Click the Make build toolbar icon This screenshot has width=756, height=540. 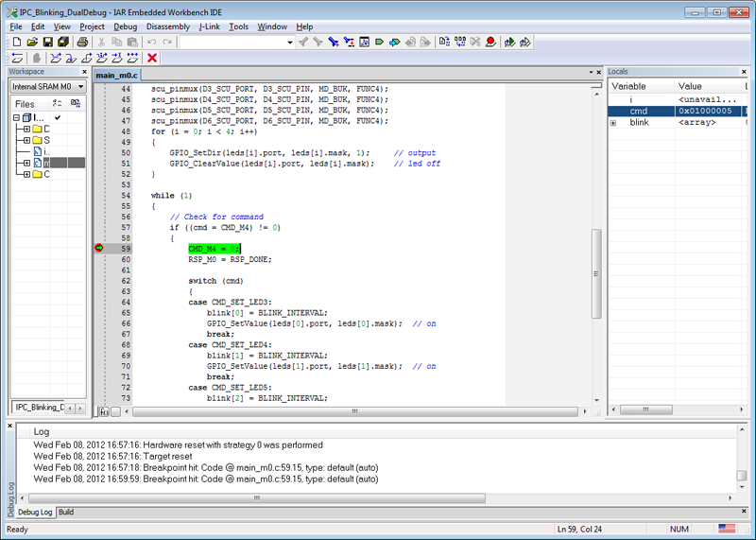coord(460,42)
